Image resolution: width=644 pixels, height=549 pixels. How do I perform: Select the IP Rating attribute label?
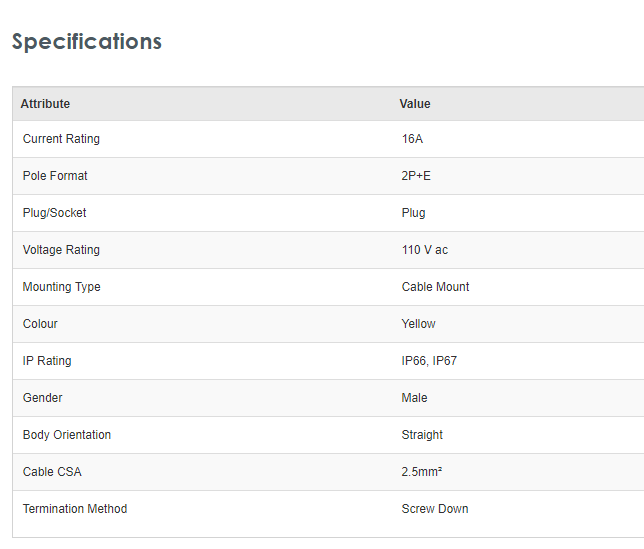pos(47,361)
